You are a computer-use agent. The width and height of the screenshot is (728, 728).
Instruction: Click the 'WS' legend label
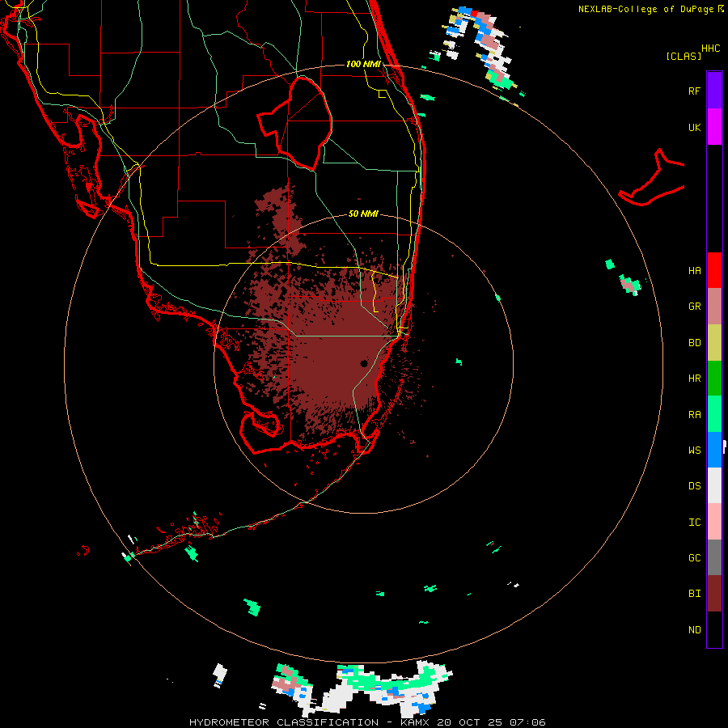tap(694, 451)
